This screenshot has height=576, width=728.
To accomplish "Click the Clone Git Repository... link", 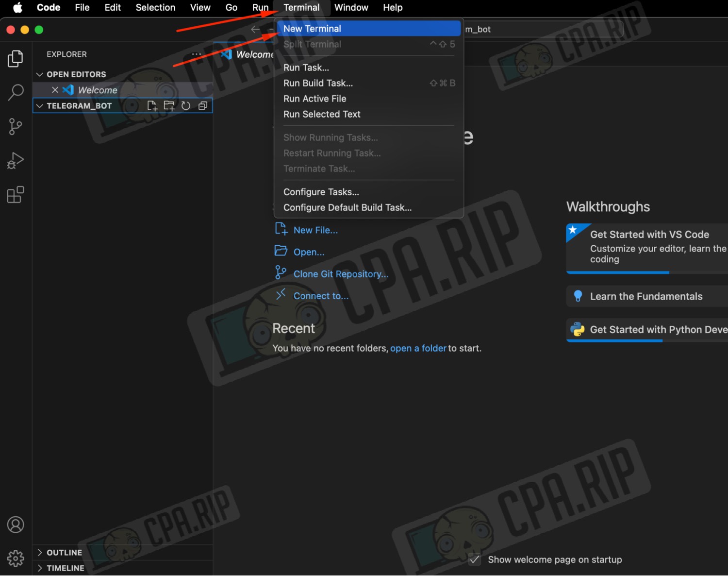I will click(x=341, y=274).
